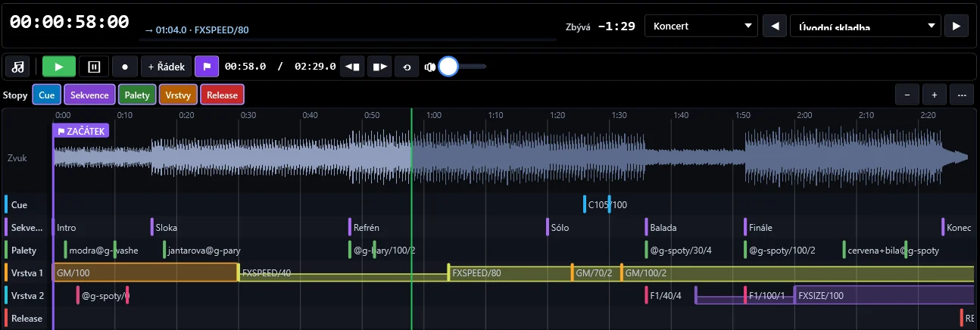Start playback with the green play button
This screenshot has height=330, width=980.
[x=59, y=67]
